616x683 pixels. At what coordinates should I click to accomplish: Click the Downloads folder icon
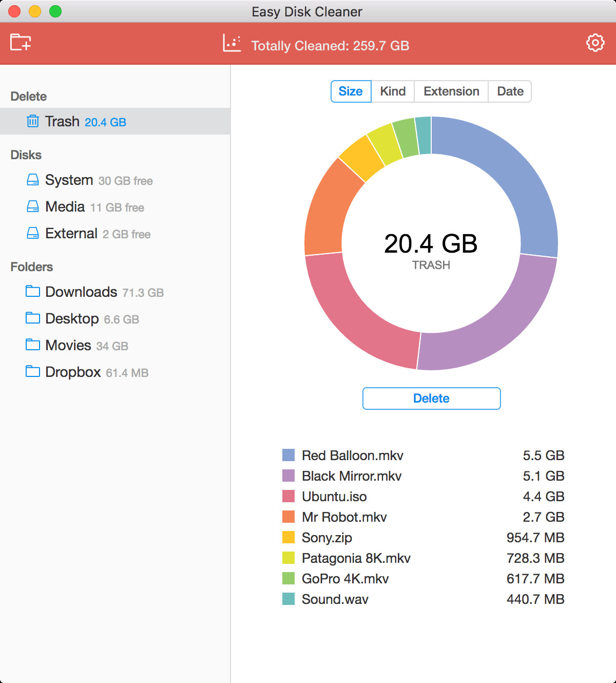(x=33, y=291)
